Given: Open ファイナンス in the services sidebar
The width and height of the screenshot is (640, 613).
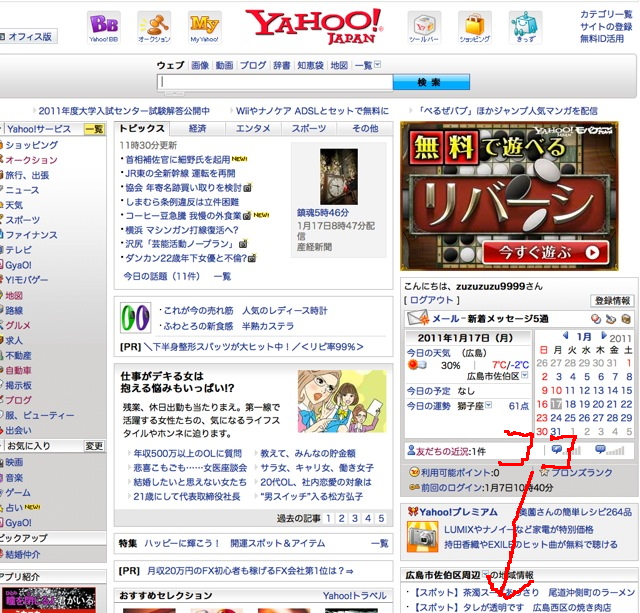Looking at the screenshot, I should pyautogui.click(x=31, y=235).
